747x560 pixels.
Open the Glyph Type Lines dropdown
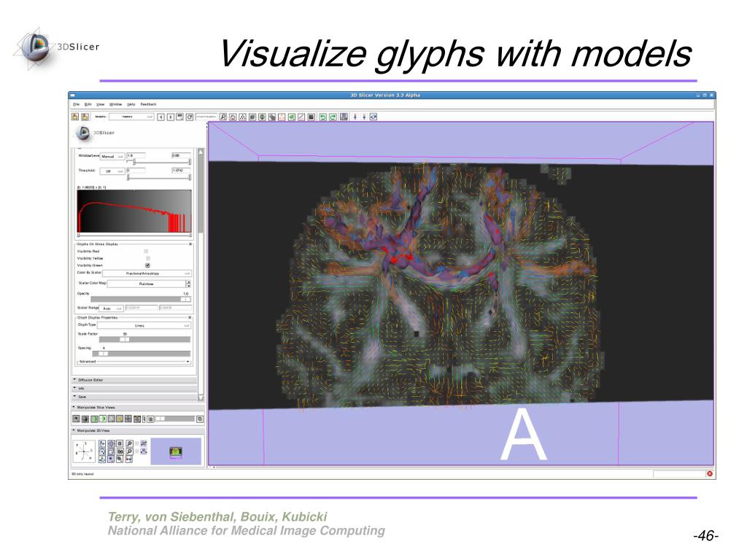point(144,325)
